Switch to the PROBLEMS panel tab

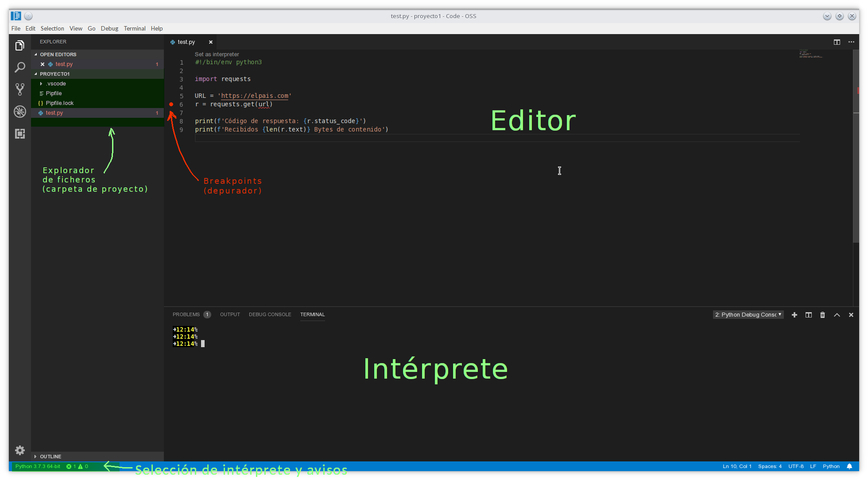pyautogui.click(x=186, y=314)
